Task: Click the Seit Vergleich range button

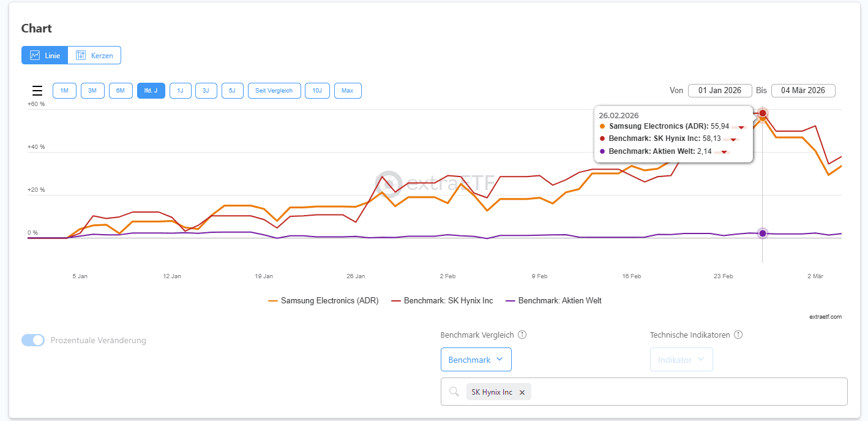Action: click(274, 91)
